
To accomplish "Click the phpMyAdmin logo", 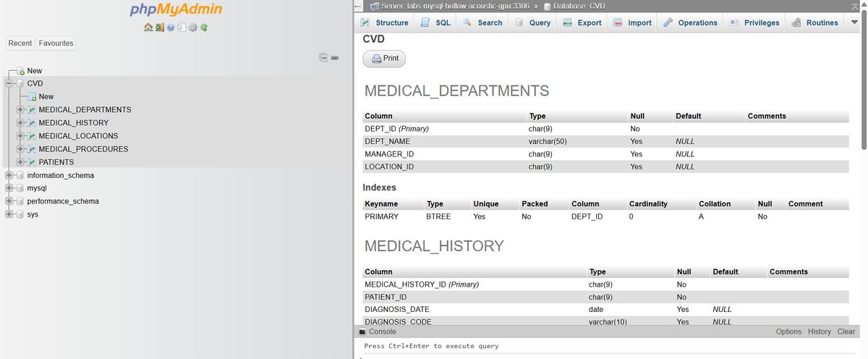I will pos(176,10).
